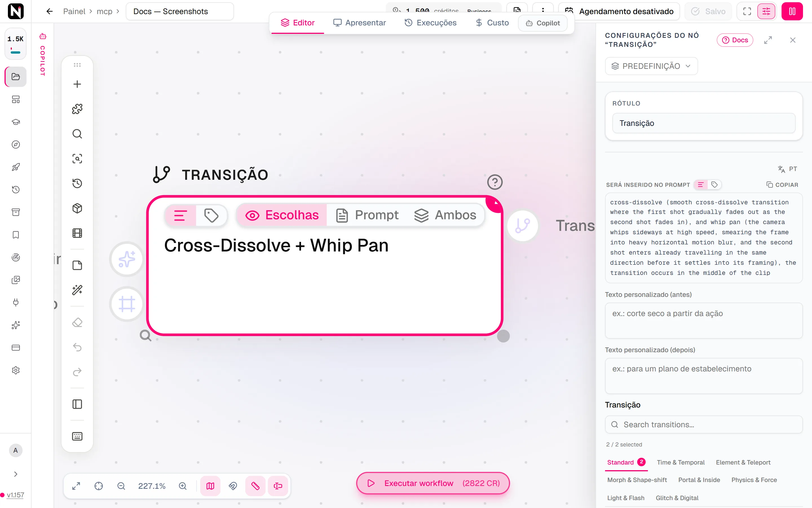Click the Agendamento desativado button
This screenshot has width=812, height=508.
619,11
